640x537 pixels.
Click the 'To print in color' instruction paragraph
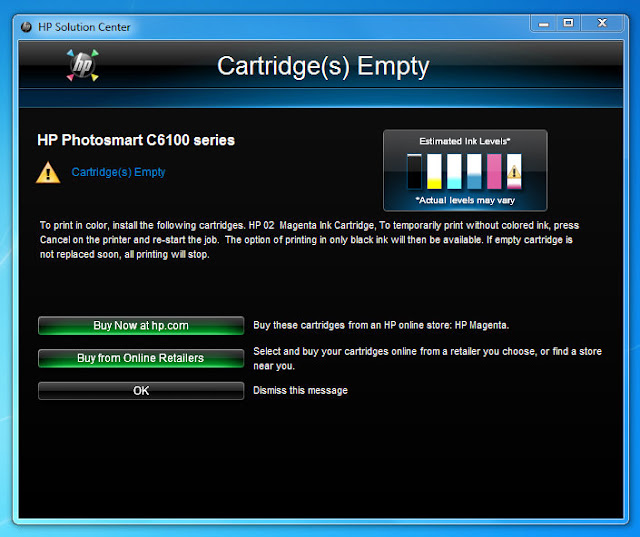(x=309, y=240)
